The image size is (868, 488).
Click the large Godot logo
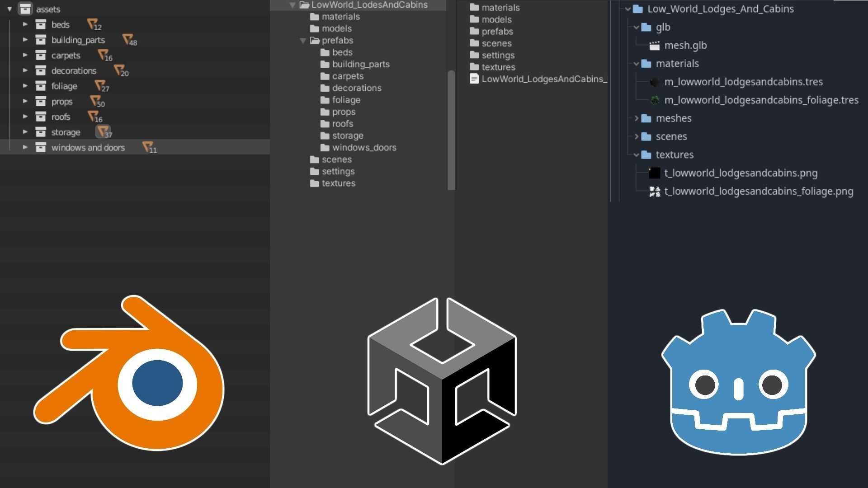click(738, 382)
